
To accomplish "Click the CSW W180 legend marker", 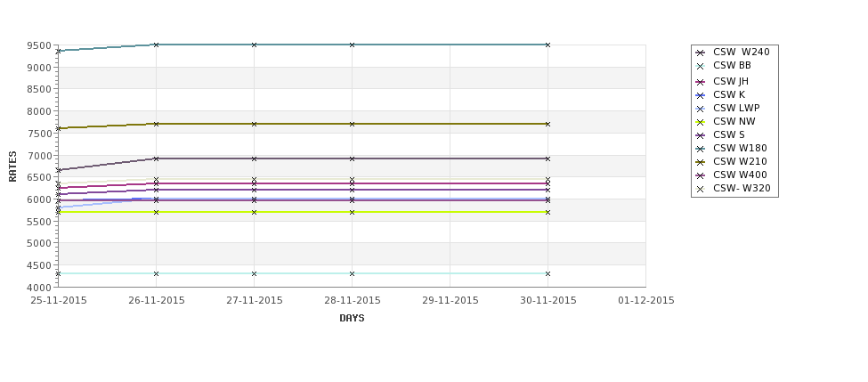I will [701, 149].
